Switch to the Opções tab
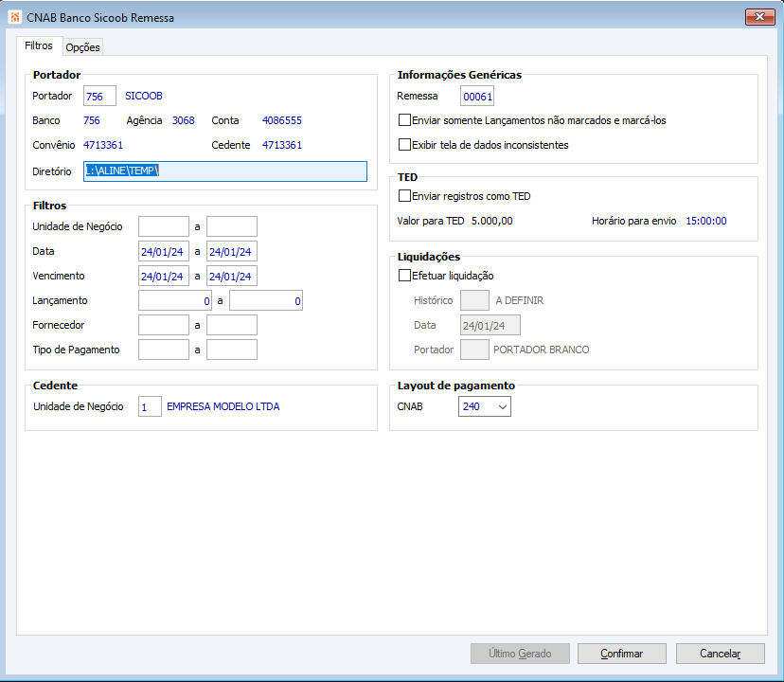 coord(82,47)
